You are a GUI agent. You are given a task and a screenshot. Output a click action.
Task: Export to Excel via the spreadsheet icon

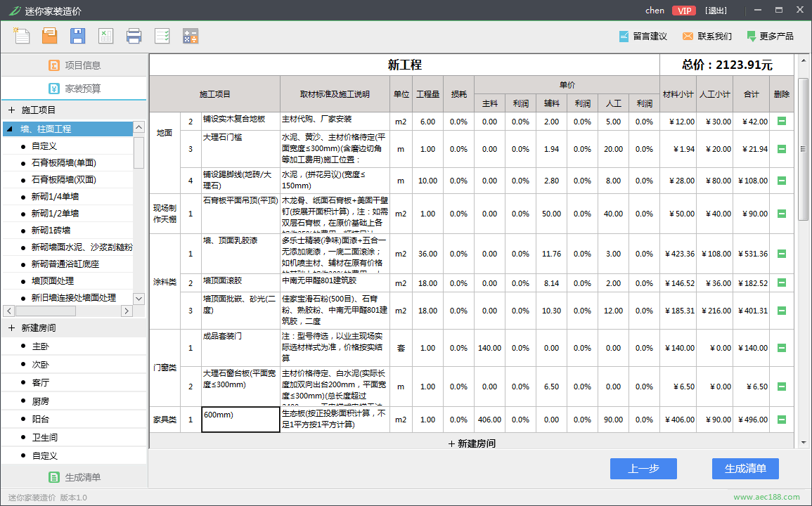(105, 36)
